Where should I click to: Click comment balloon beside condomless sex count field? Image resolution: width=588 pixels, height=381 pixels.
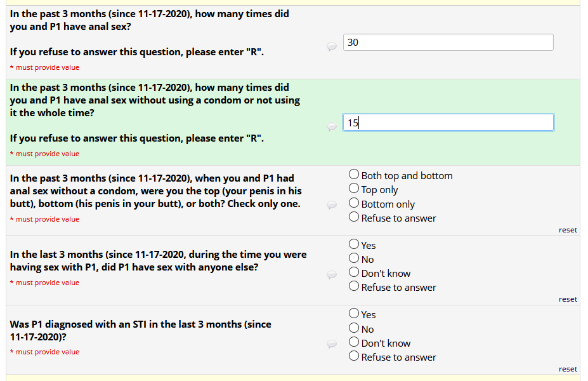[332, 126]
